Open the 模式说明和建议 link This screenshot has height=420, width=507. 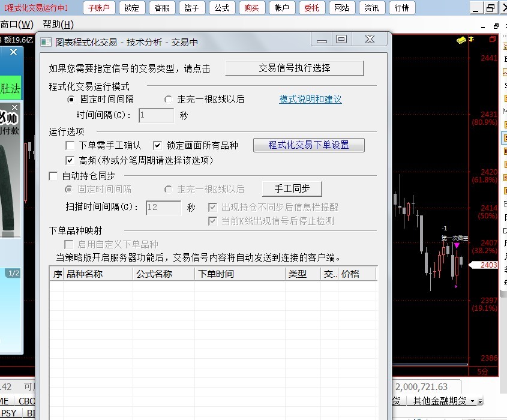310,100
